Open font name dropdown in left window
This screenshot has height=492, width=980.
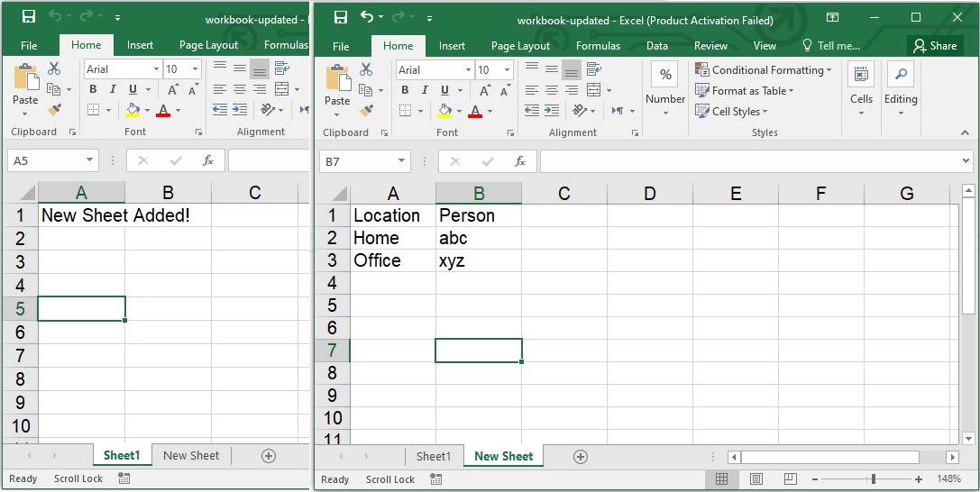coord(156,69)
